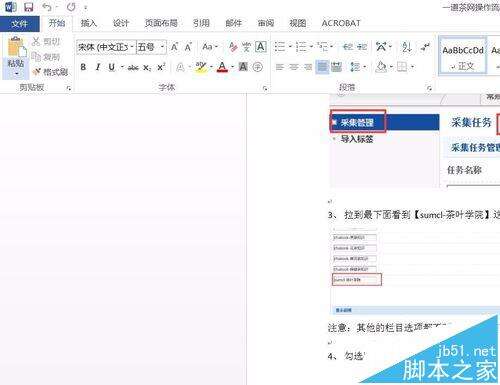This screenshot has height=385, width=500.
Task: Apply subscript formatting
Action: coord(147,68)
